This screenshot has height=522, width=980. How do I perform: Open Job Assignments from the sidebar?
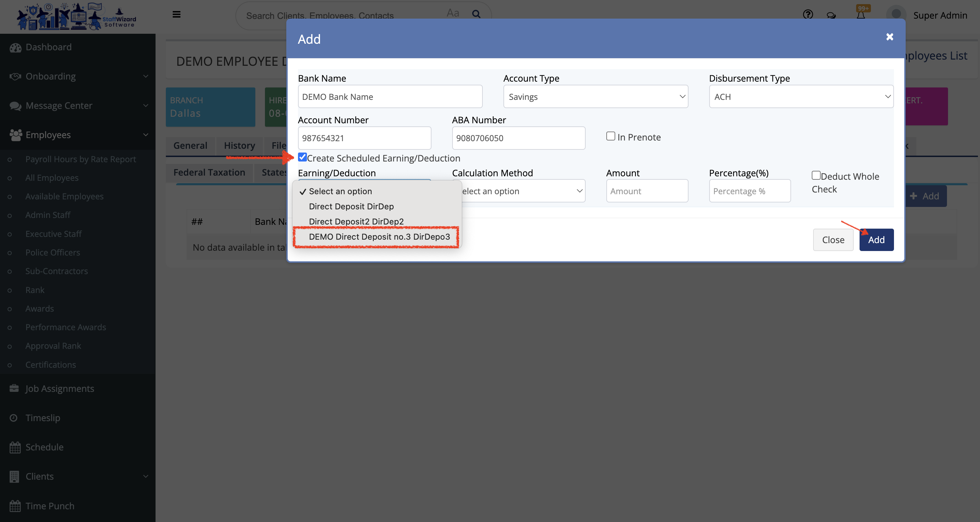pos(59,388)
